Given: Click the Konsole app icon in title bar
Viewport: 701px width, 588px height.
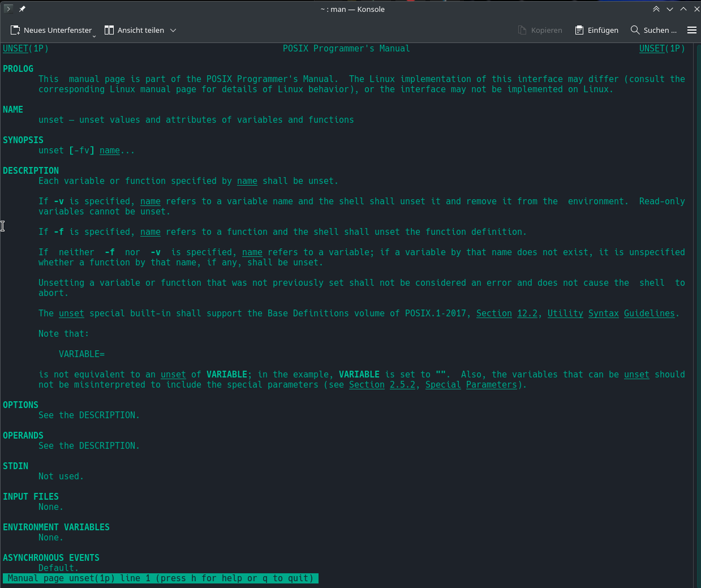Looking at the screenshot, I should coord(8,9).
